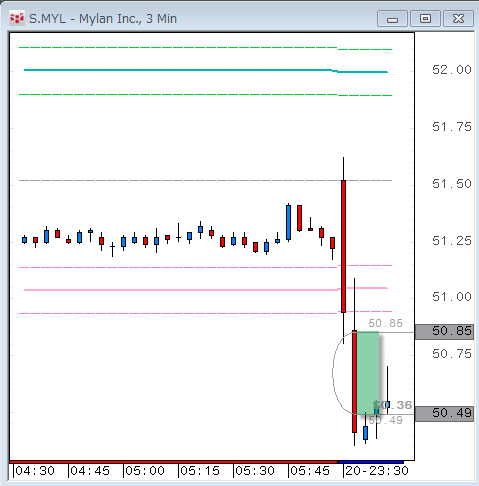Click the teal horizontal line near 52.00

(x=206, y=70)
